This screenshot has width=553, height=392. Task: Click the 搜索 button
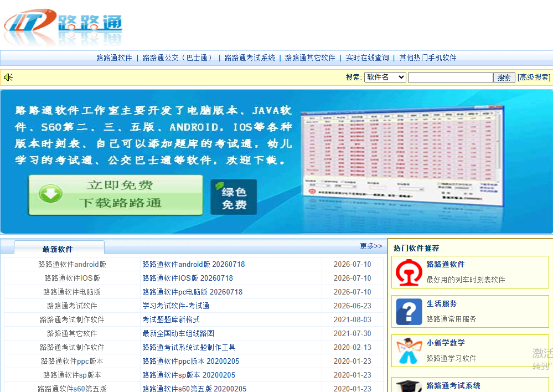pos(504,78)
